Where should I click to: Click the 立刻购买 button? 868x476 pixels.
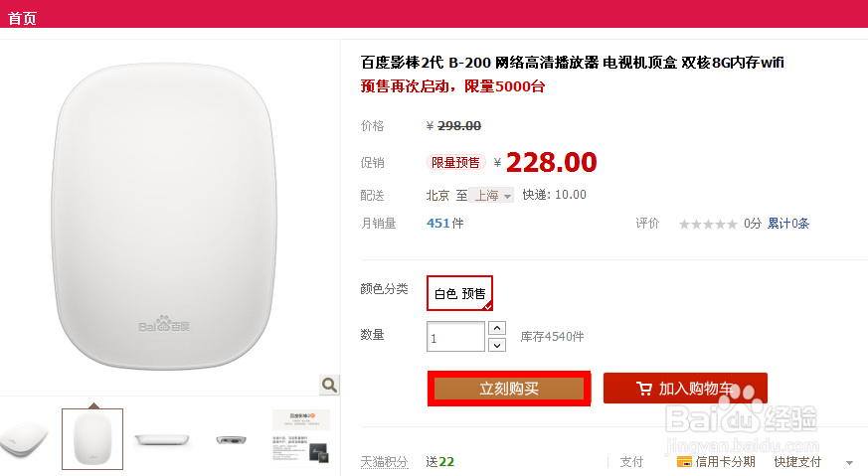[509, 389]
